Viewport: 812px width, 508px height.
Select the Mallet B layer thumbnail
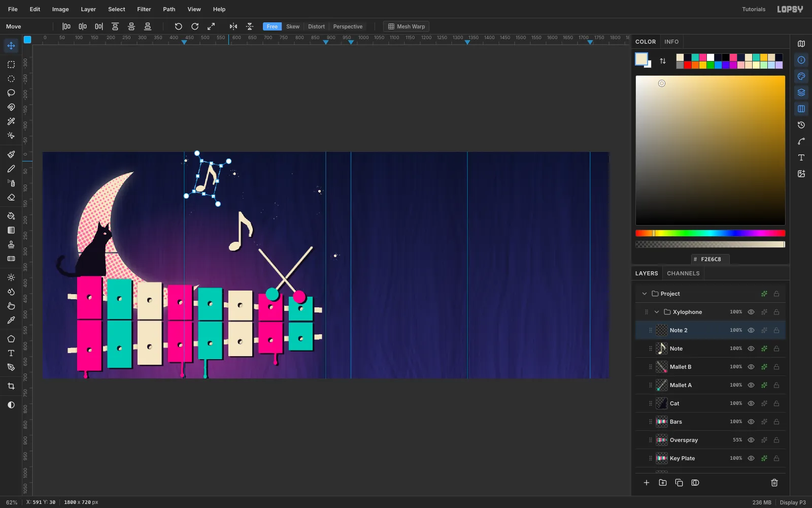point(662,367)
